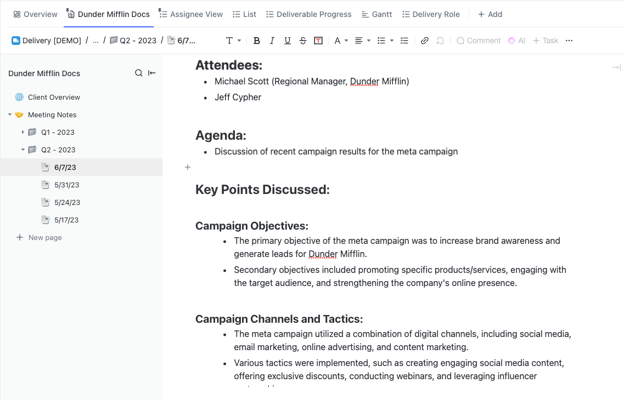Viewport: 624px width, 400px height.
Task: Apply strikethrough formatting
Action: (x=303, y=41)
